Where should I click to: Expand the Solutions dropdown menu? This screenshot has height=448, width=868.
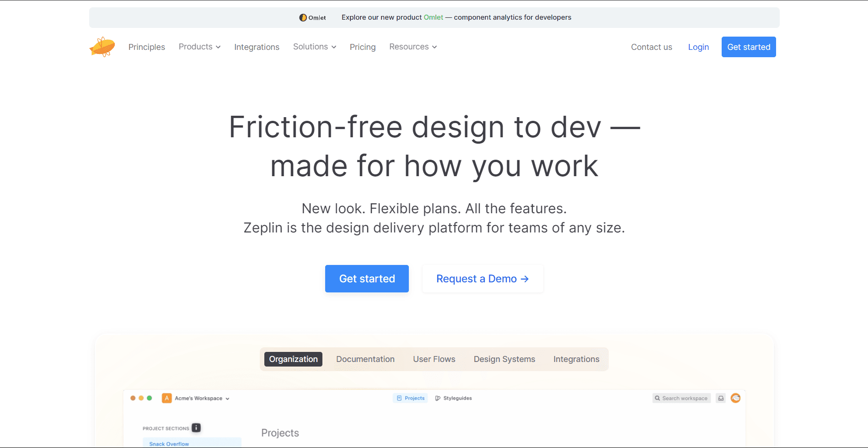point(315,47)
